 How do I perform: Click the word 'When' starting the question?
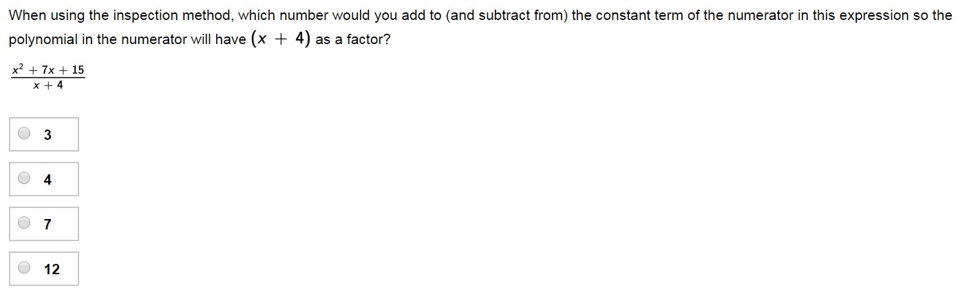point(25,15)
